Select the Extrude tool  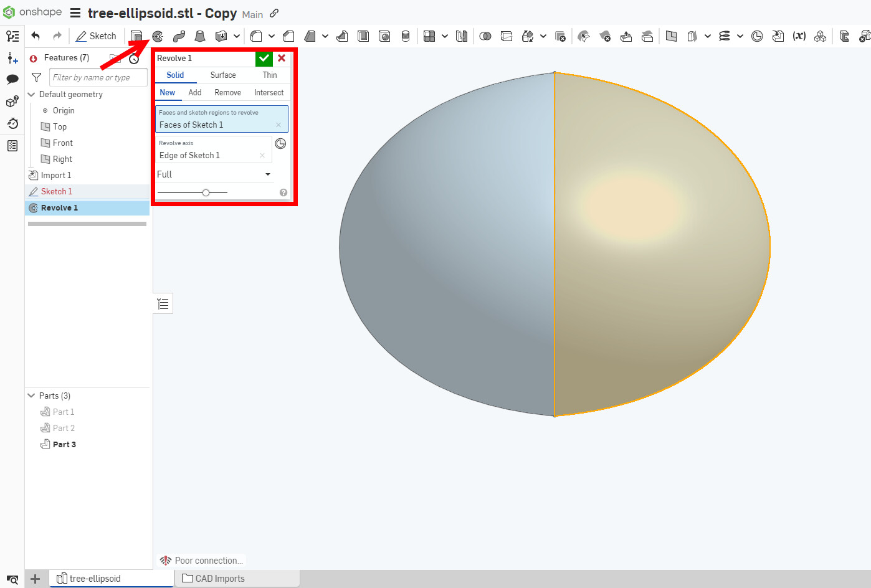pos(136,36)
